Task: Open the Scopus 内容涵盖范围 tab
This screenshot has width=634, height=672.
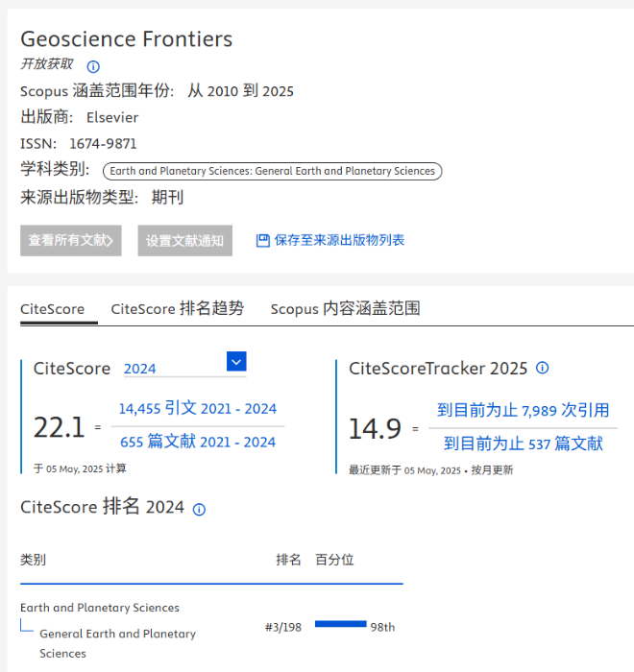Action: click(345, 308)
